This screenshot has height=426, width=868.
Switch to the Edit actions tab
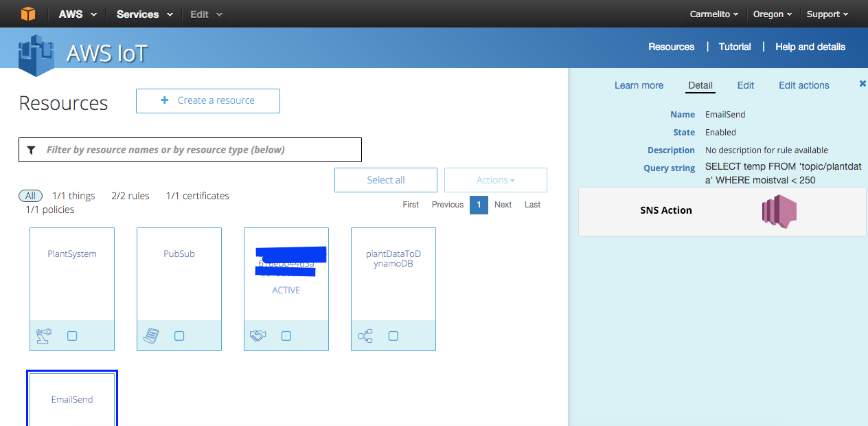[803, 85]
